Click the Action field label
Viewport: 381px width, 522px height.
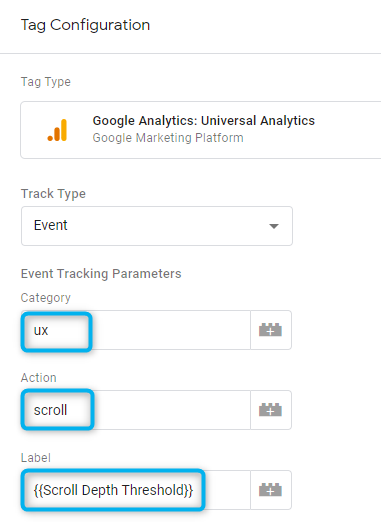point(39,378)
